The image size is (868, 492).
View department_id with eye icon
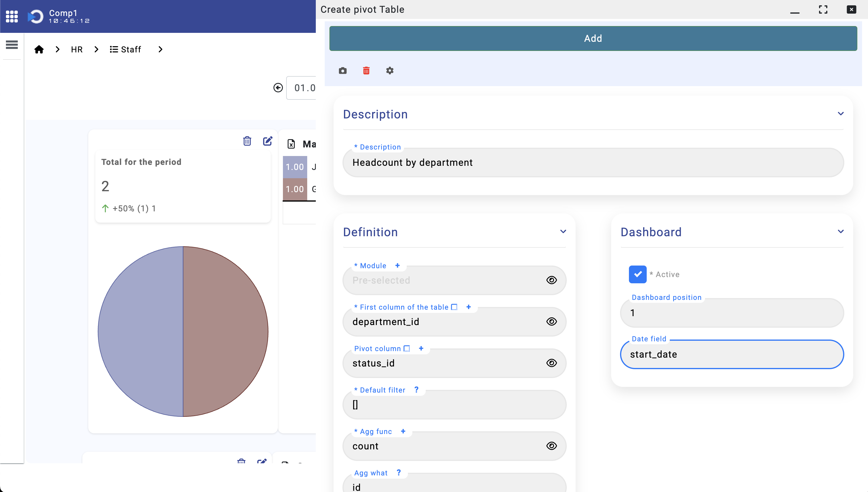552,322
